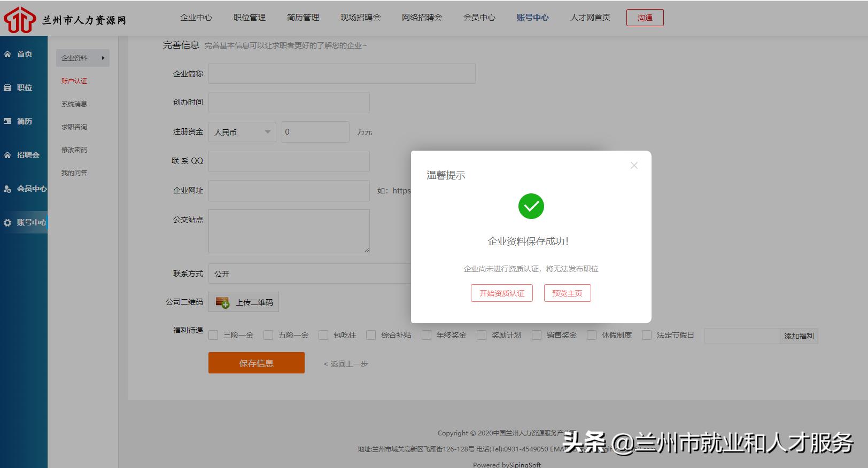This screenshot has width=868, height=468.
Task: Click the orange 保存信息 button
Action: pos(257,363)
